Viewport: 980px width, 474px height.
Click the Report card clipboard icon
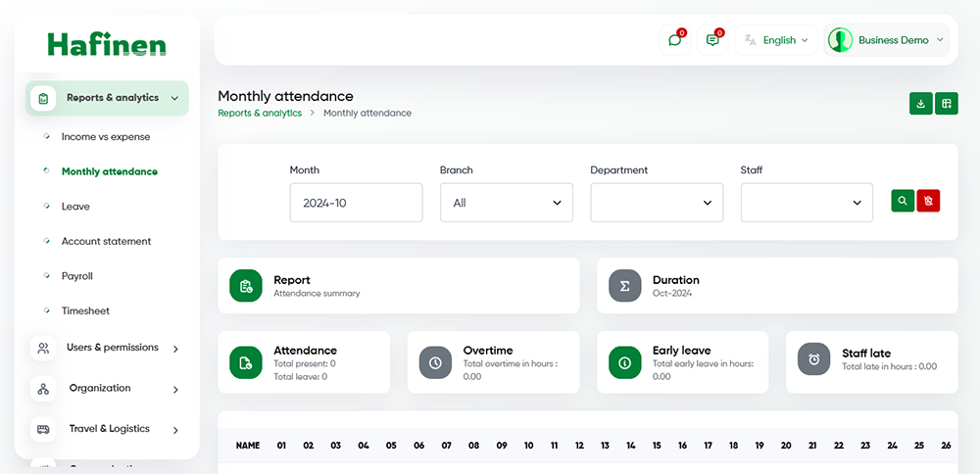coord(246,286)
